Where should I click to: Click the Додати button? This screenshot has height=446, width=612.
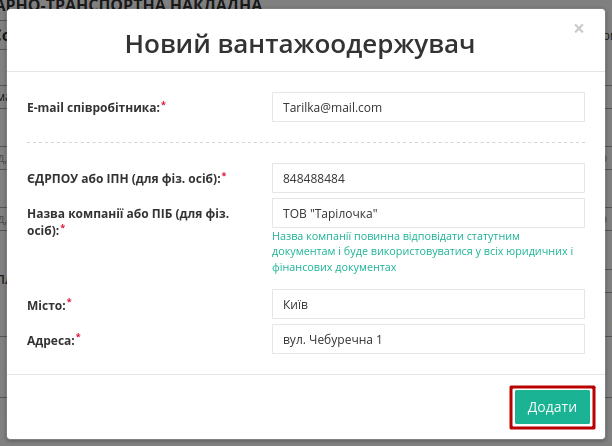(552, 407)
